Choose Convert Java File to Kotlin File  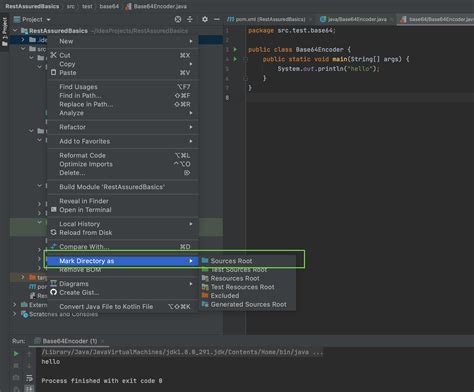123,306
